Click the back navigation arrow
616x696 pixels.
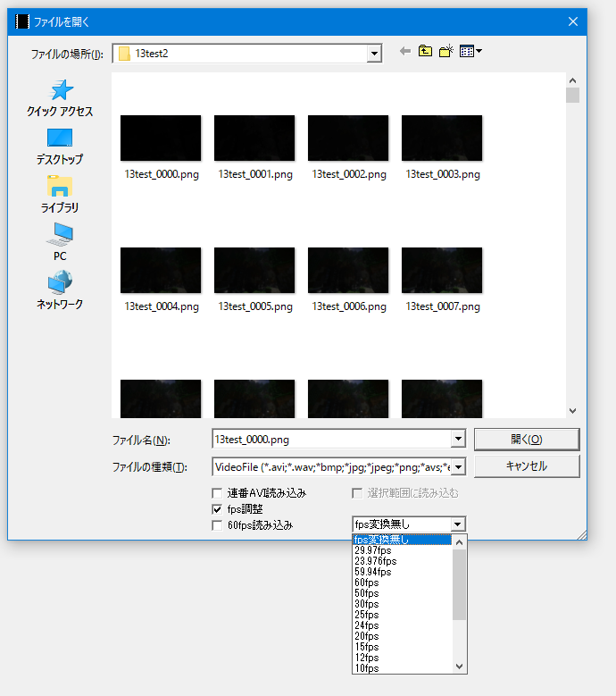coord(405,52)
